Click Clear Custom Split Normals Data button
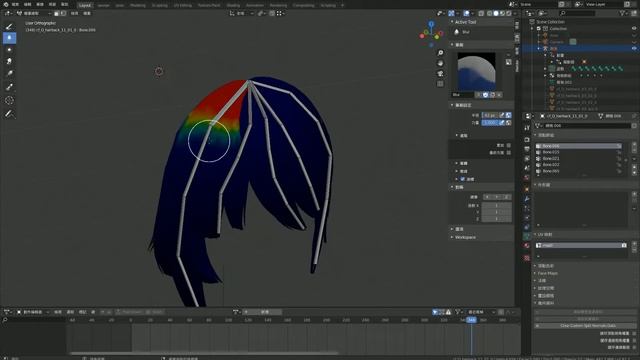The image size is (640, 360). (x=586, y=326)
